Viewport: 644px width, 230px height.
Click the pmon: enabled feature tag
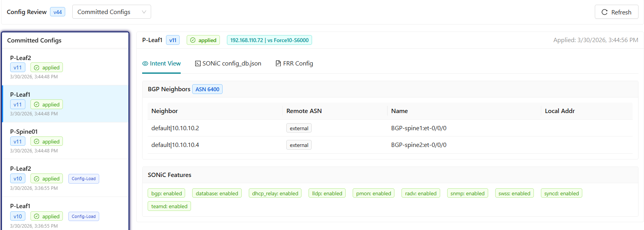tap(374, 193)
